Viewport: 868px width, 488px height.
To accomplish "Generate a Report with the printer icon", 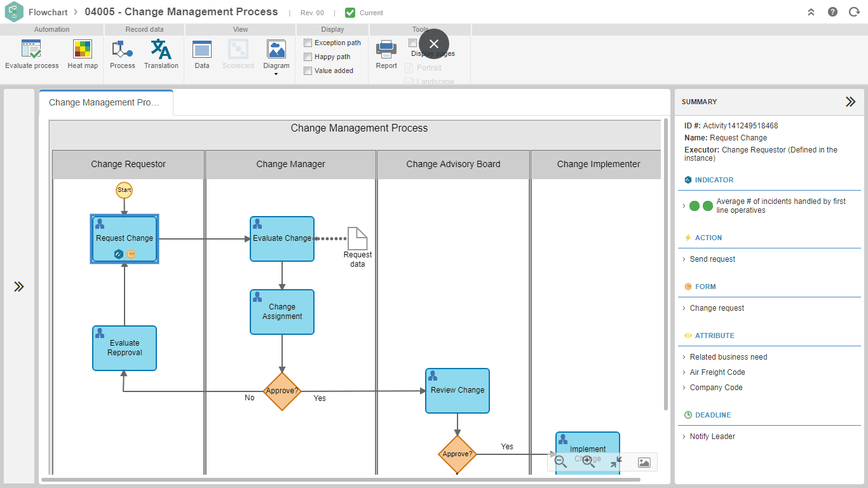I will [386, 54].
